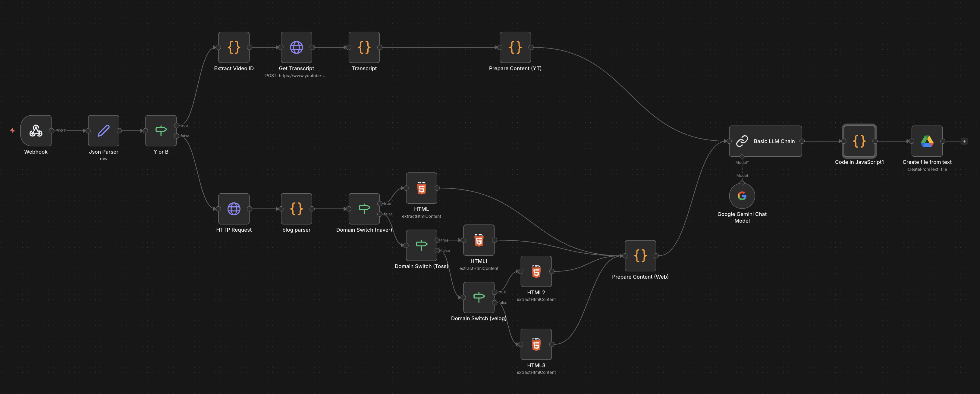The image size is (980, 394).
Task: Click plus button after Create file node
Action: [x=964, y=141]
